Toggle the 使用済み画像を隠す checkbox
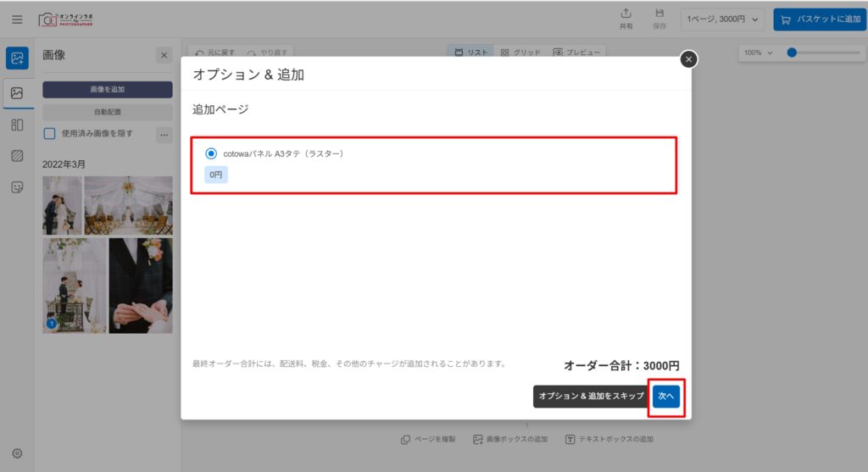 pyautogui.click(x=50, y=133)
